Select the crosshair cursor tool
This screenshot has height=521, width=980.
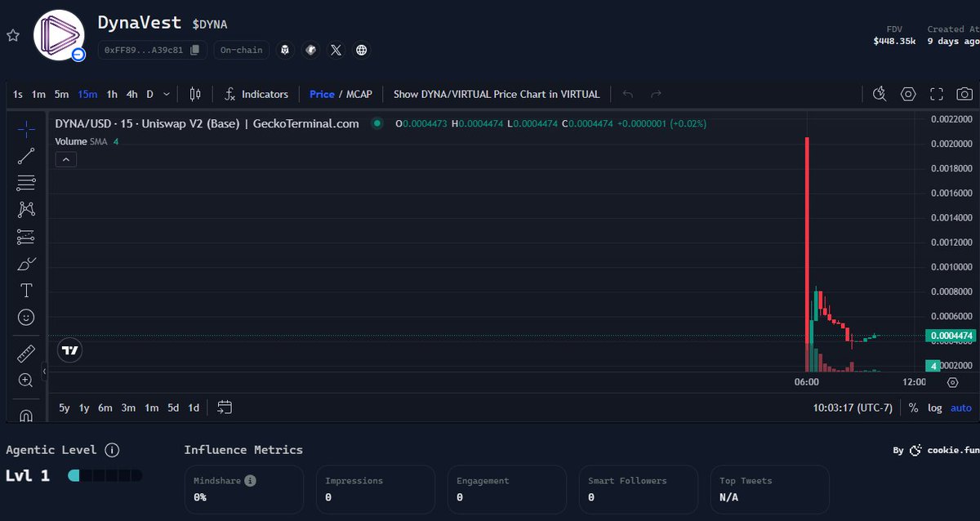click(x=26, y=129)
